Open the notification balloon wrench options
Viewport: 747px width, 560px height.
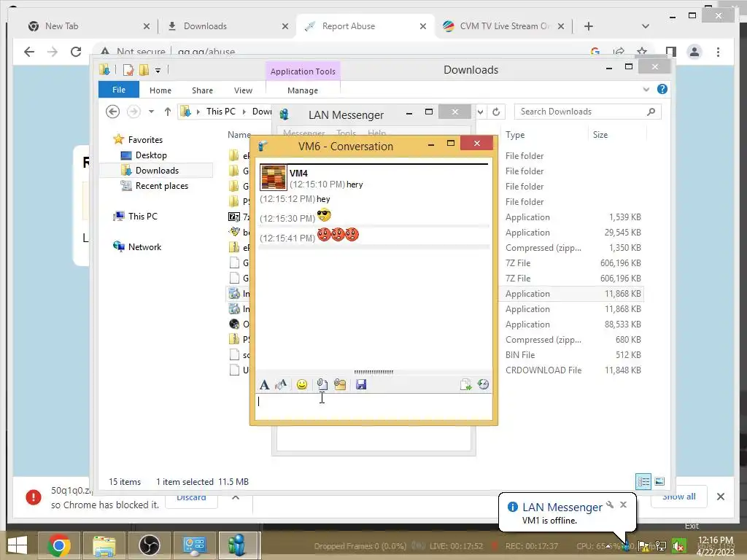click(610, 505)
